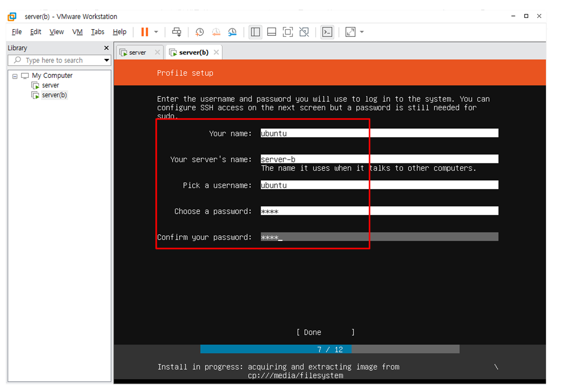Image resolution: width=564 pixels, height=392 pixels.
Task: Maximize the VMware Workstation window
Action: click(526, 16)
